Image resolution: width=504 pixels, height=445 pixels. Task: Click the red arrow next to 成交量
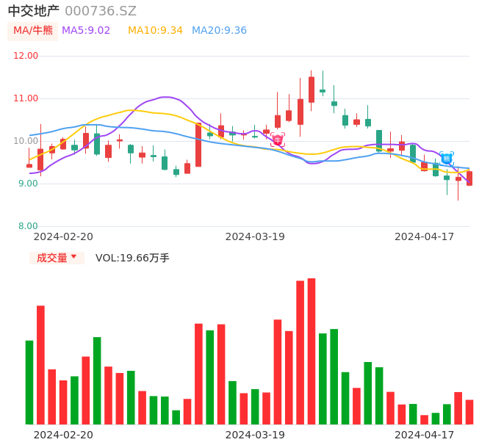(73, 257)
